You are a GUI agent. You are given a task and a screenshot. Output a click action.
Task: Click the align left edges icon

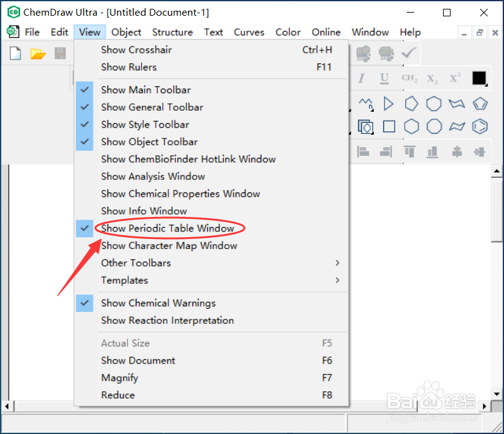[x=363, y=151]
